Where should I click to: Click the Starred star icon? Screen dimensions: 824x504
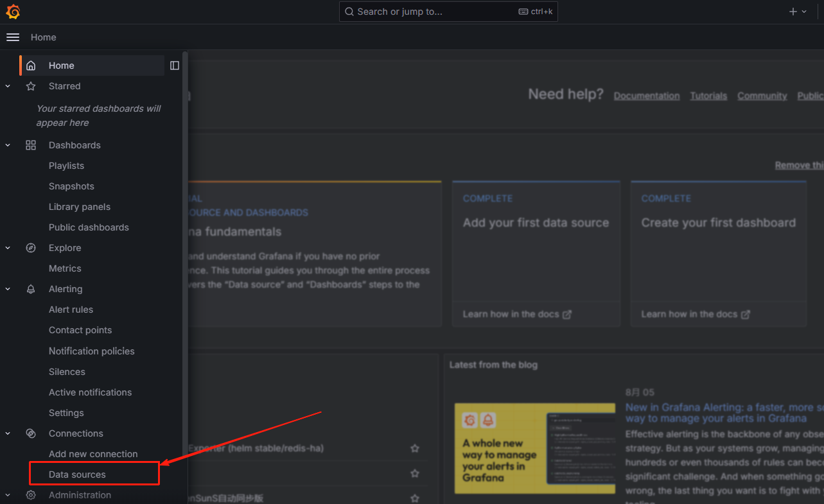(x=31, y=86)
